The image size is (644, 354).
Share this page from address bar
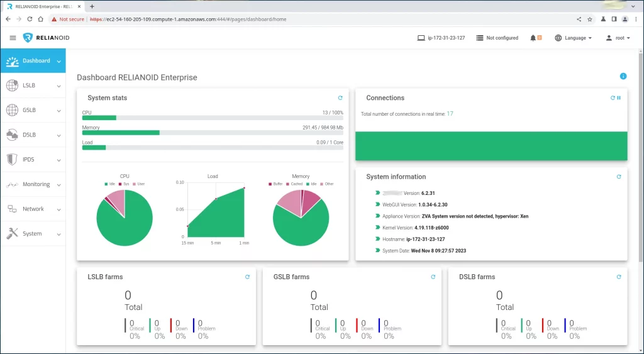click(579, 19)
